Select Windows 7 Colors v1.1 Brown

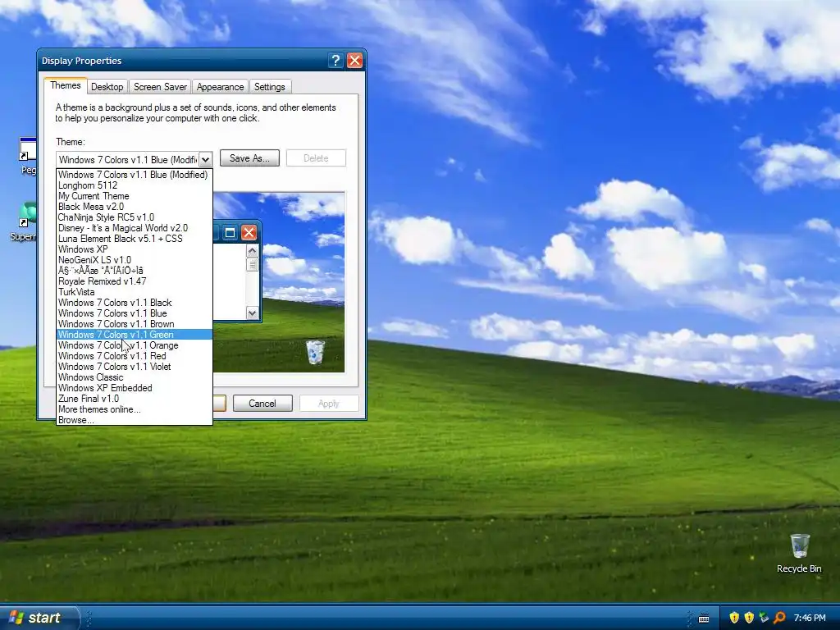coord(135,324)
